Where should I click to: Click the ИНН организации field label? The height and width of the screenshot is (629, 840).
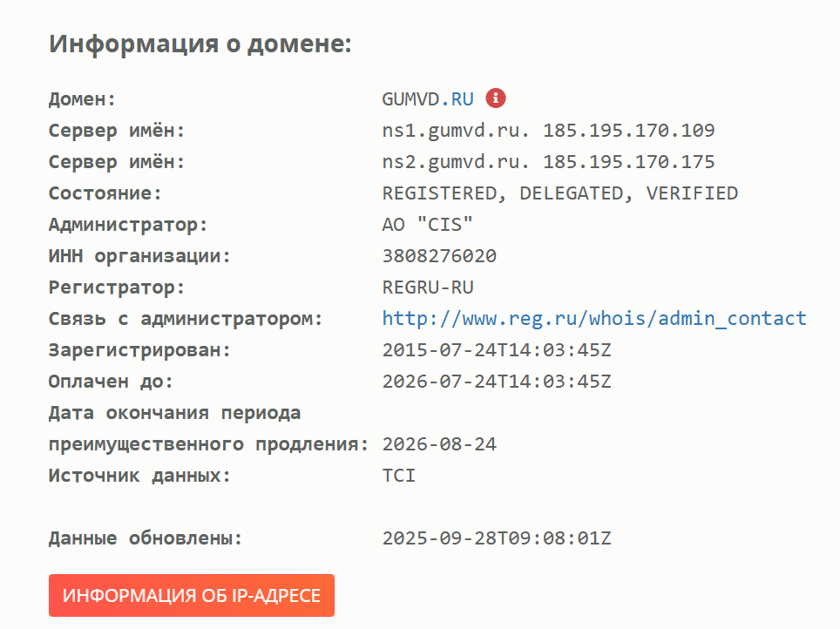click(x=139, y=256)
